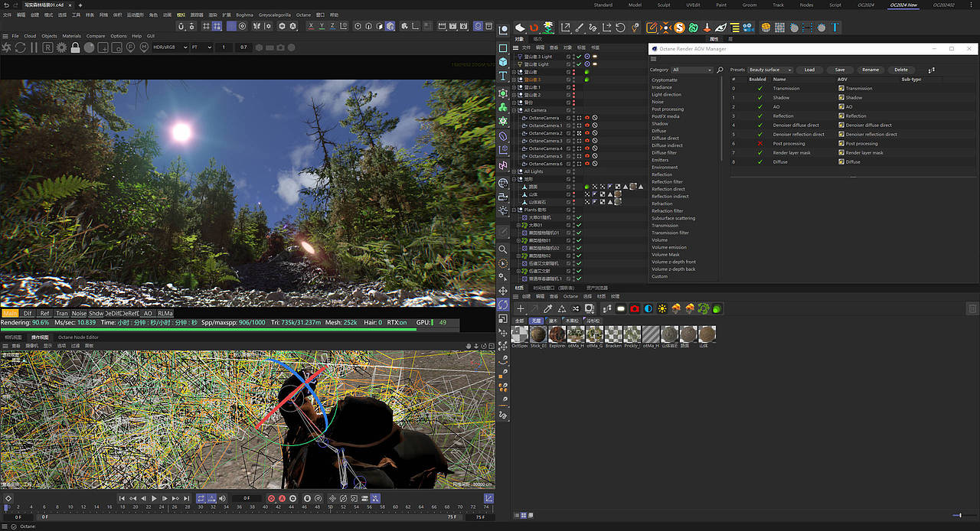Click the Load preset button
Screen dimensions: 980x531
click(x=809, y=70)
